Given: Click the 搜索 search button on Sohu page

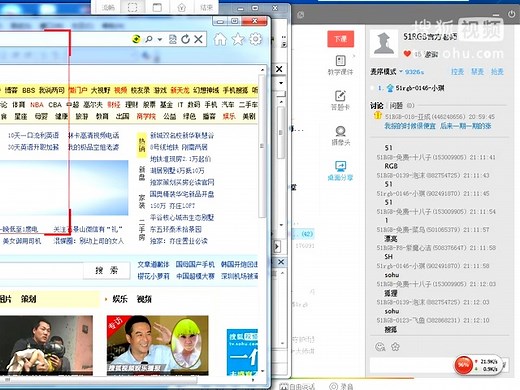Looking at the screenshot, I should coord(107,270).
